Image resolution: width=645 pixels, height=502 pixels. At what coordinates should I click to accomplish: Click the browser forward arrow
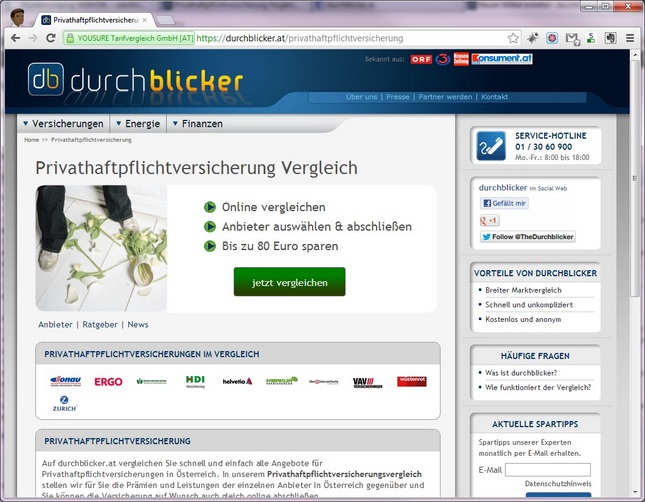(33, 38)
